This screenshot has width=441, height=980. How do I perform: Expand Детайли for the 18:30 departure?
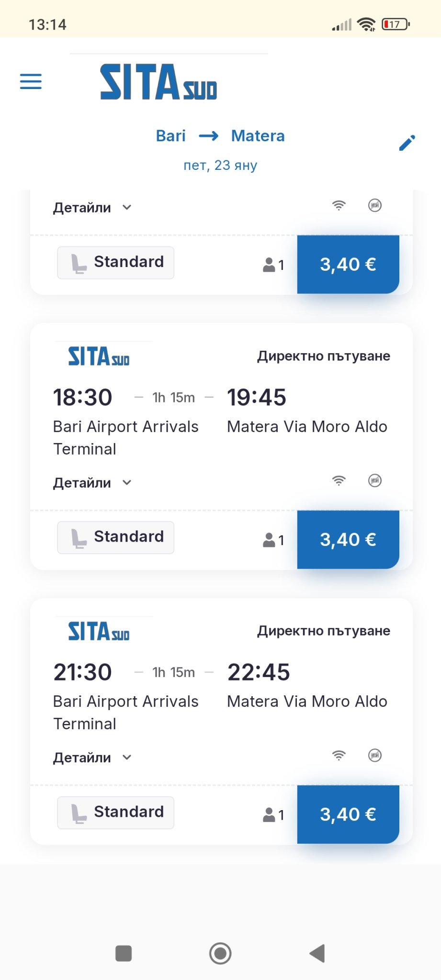pos(92,483)
